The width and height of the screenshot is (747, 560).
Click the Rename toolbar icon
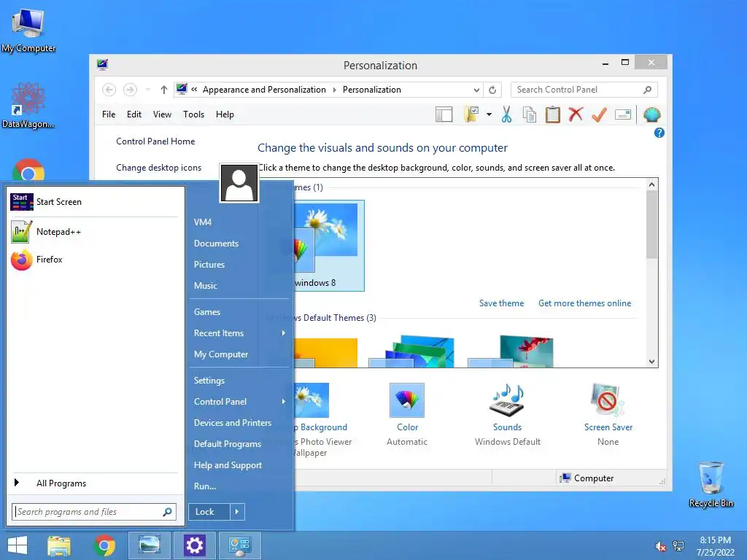623,114
